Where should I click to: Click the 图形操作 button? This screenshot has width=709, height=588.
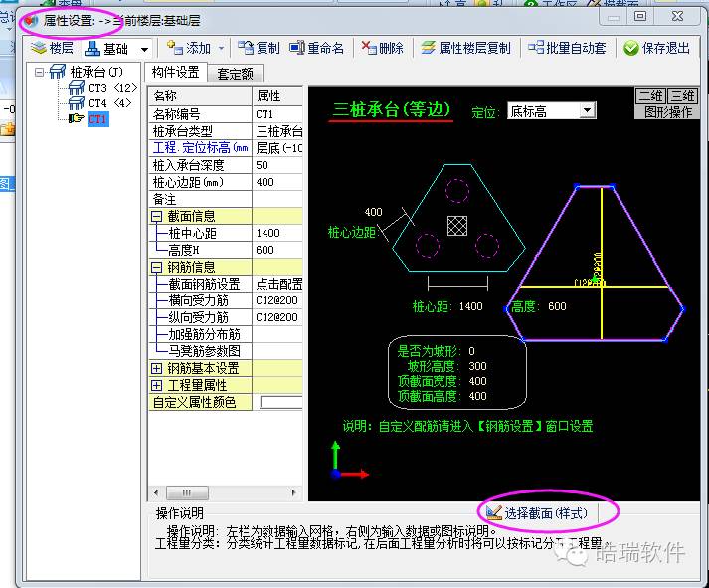click(667, 112)
